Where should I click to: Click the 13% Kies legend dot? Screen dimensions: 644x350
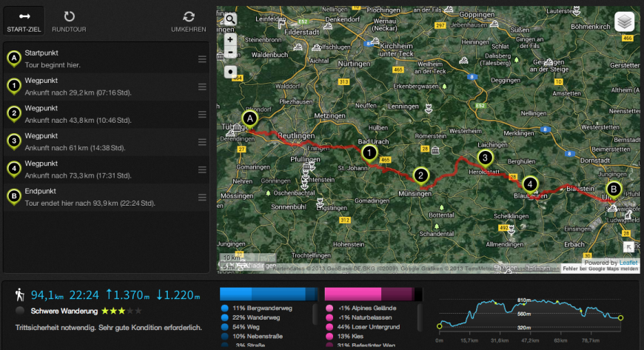click(329, 337)
